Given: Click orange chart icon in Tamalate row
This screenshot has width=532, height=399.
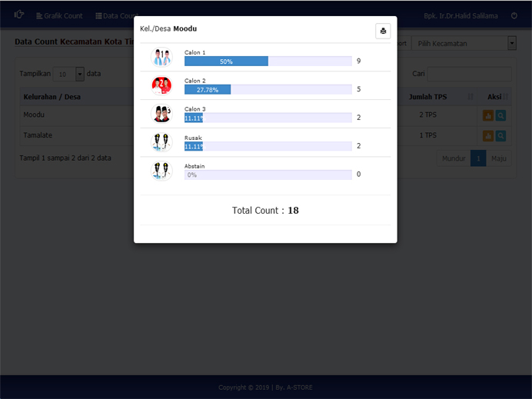Looking at the screenshot, I should coord(487,136).
